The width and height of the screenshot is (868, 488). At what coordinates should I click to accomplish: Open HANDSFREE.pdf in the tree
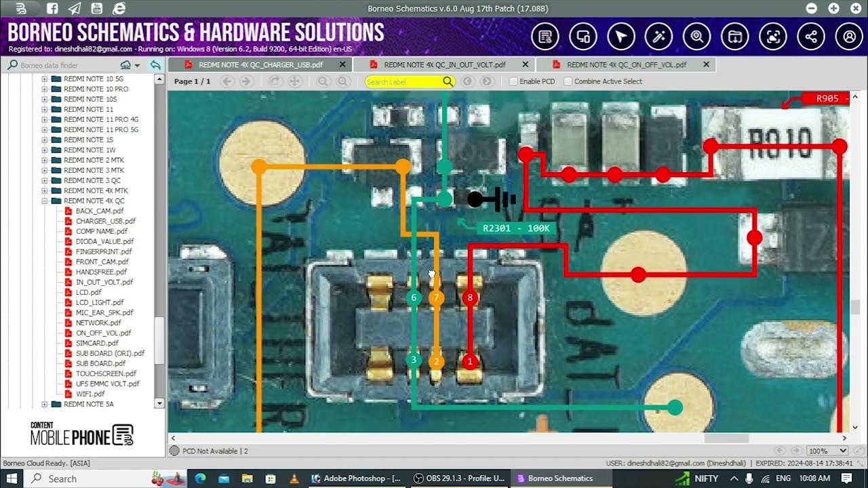[x=102, y=272]
